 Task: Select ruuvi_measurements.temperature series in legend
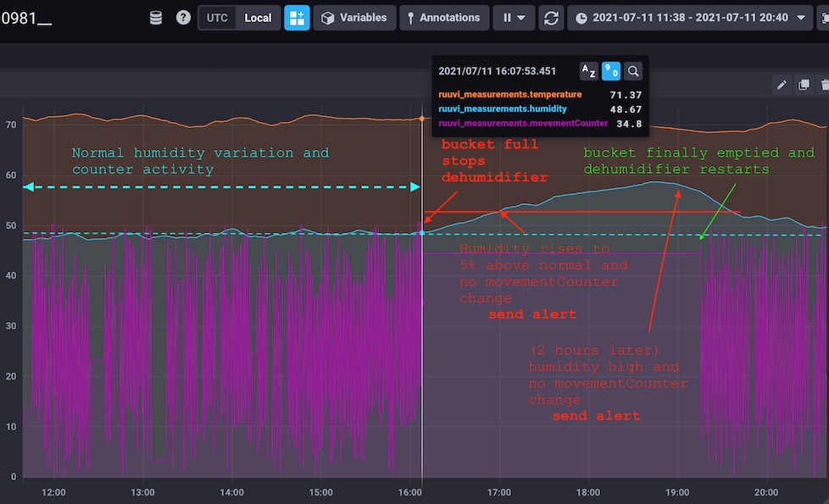509,95
